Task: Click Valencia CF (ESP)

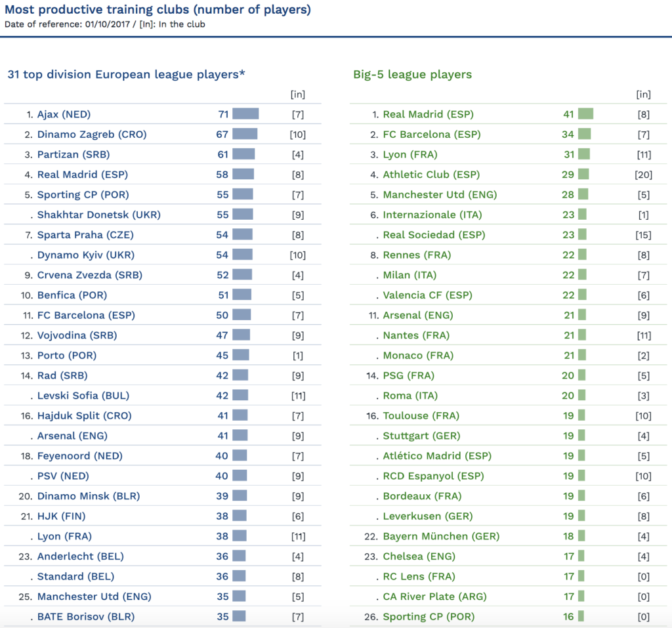Action: click(x=428, y=295)
